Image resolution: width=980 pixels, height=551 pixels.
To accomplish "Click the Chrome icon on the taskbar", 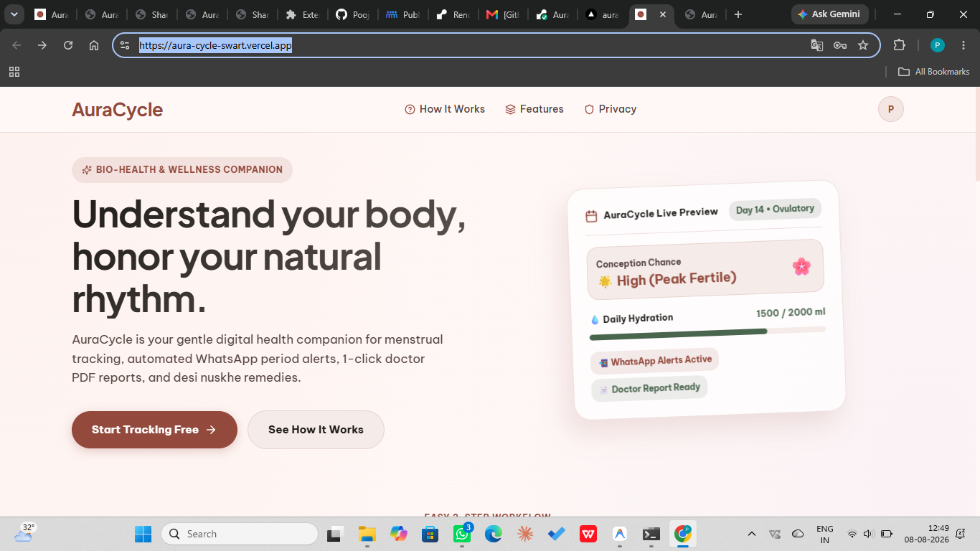I will [683, 534].
